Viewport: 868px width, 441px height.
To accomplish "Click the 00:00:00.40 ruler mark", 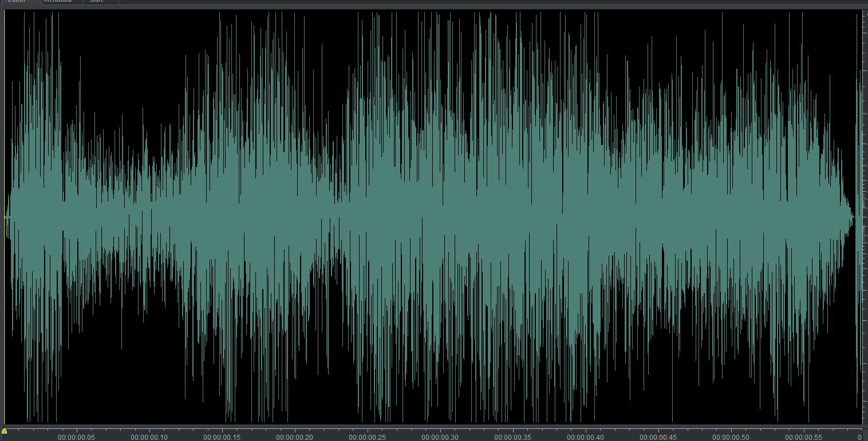I will point(585,437).
